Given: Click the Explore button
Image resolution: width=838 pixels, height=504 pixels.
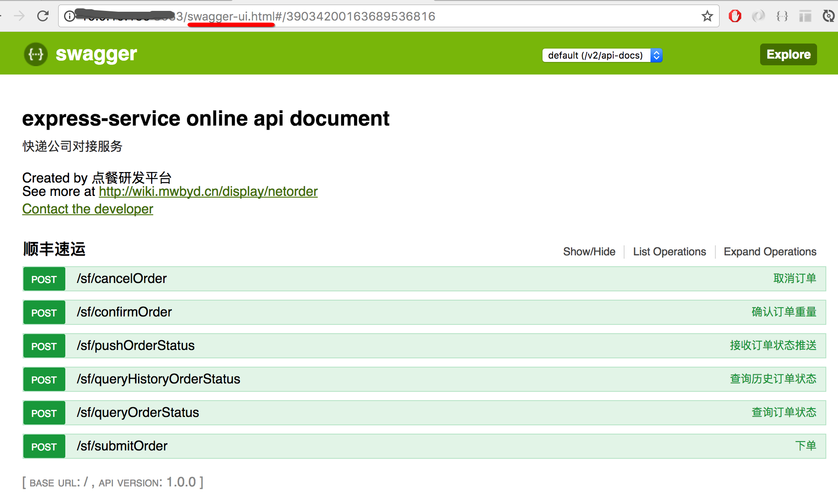Looking at the screenshot, I should pyautogui.click(x=787, y=55).
